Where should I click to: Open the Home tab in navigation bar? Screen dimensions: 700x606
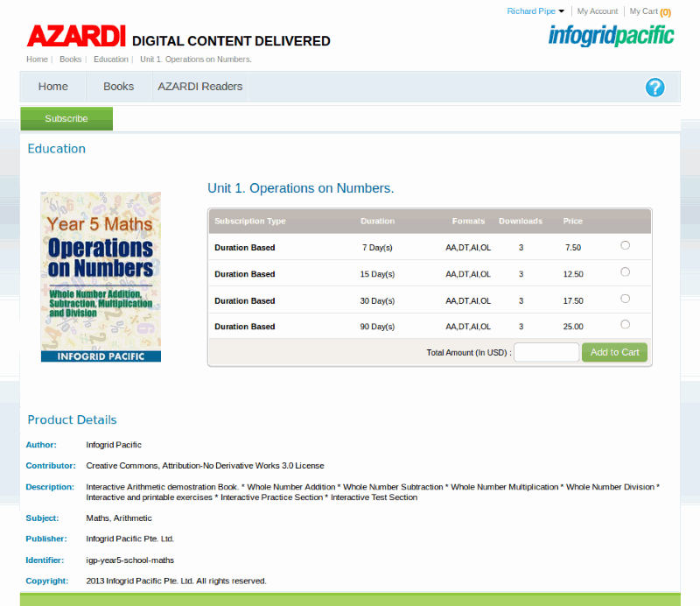[53, 86]
